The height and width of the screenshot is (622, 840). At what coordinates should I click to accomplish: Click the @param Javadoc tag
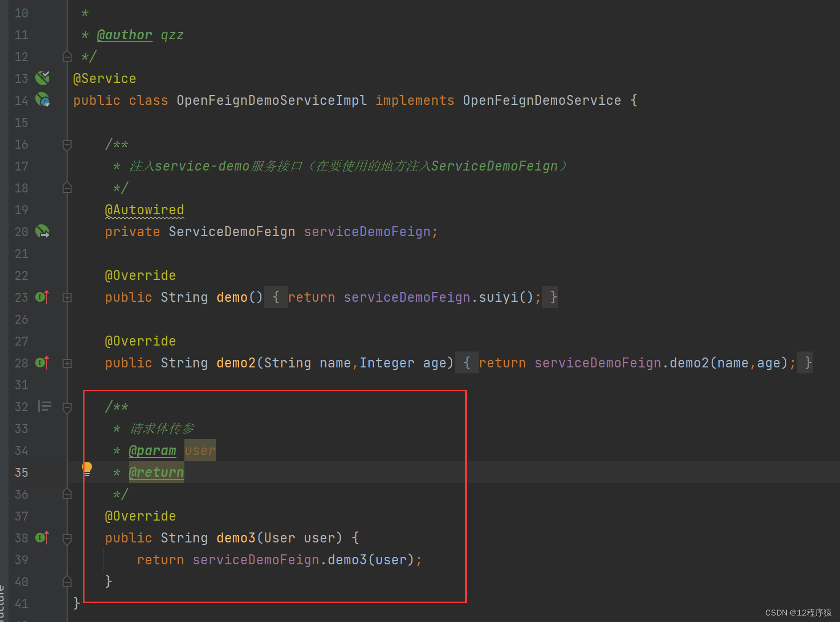pos(152,450)
